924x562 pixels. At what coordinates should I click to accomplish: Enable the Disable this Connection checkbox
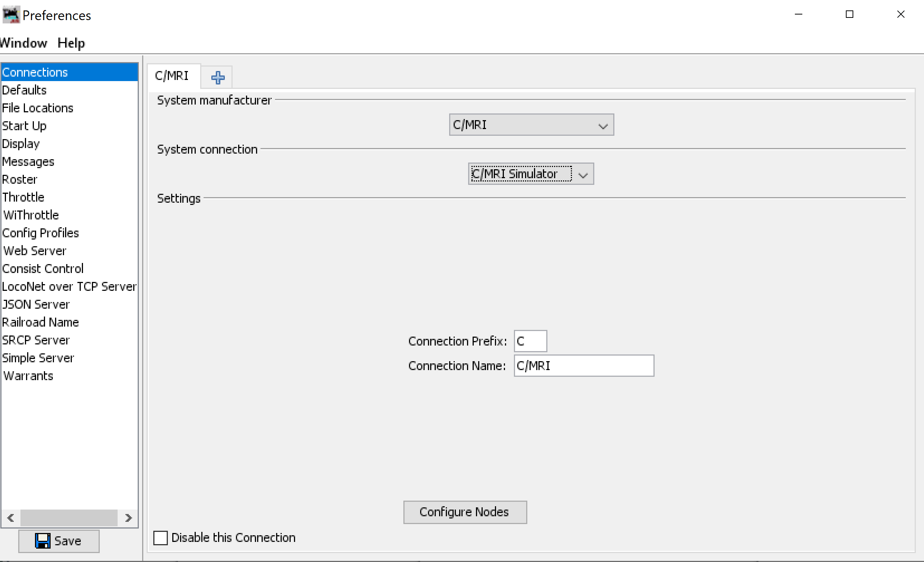point(160,537)
